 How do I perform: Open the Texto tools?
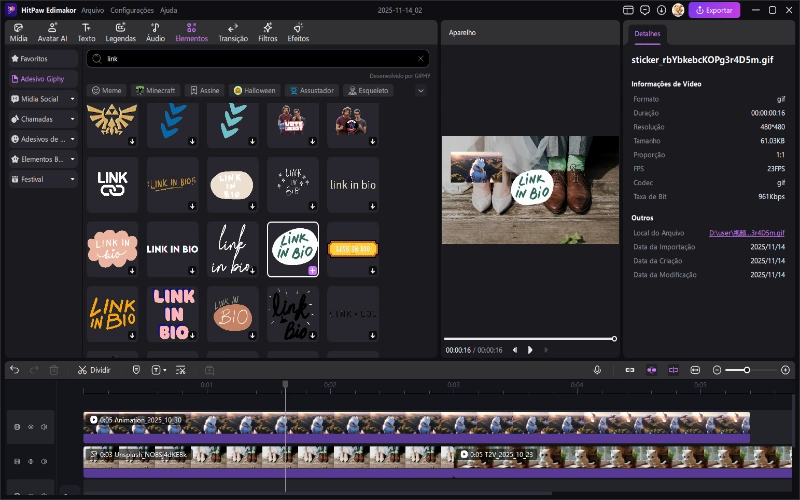(86, 32)
